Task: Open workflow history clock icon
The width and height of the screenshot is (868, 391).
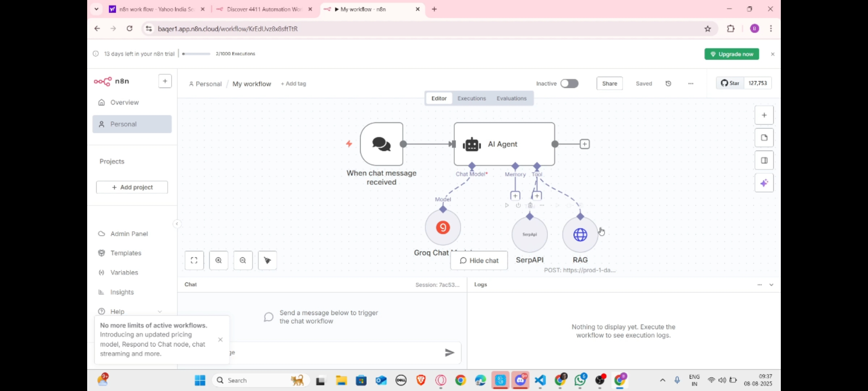Action: [668, 84]
